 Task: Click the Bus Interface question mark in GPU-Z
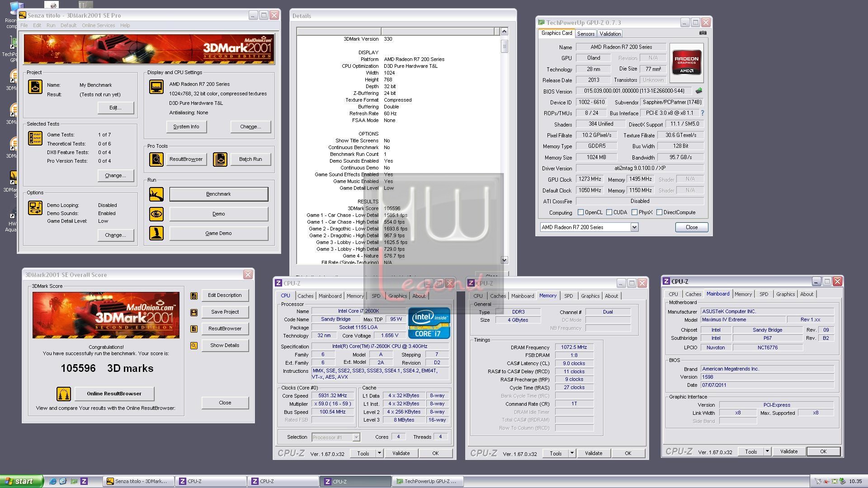pyautogui.click(x=702, y=113)
